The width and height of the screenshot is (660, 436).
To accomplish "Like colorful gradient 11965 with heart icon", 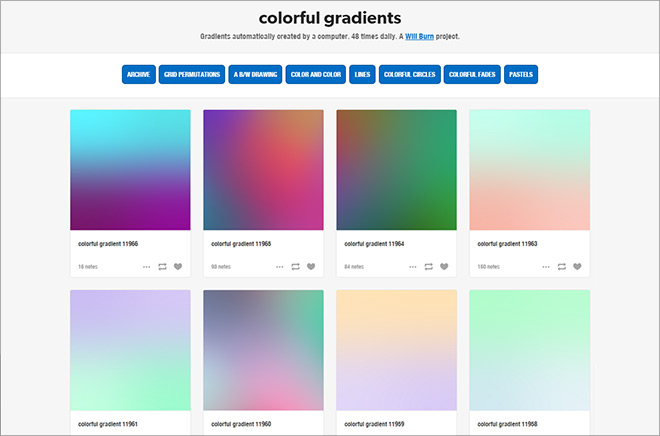I will pyautogui.click(x=311, y=266).
